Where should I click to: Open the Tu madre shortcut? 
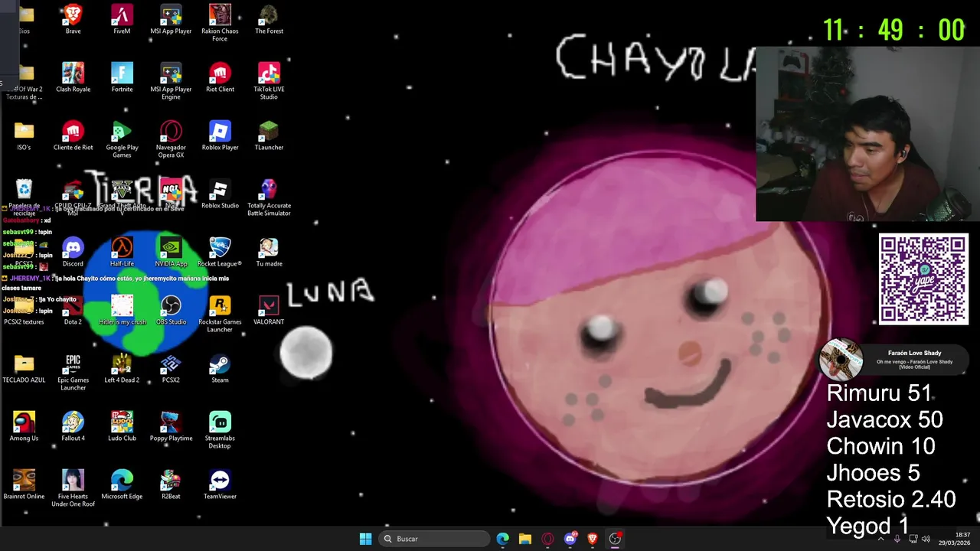coord(269,252)
